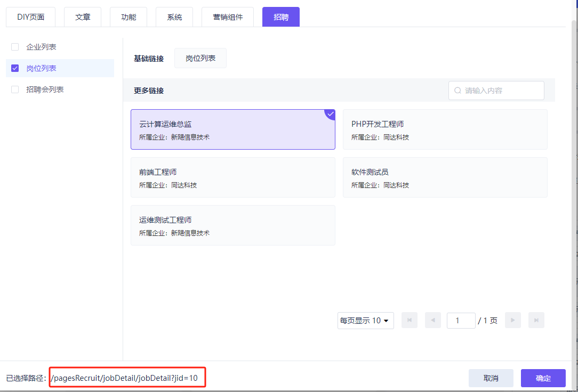578x392 pixels.
Task: Click next page arrow icon
Action: [512, 320]
